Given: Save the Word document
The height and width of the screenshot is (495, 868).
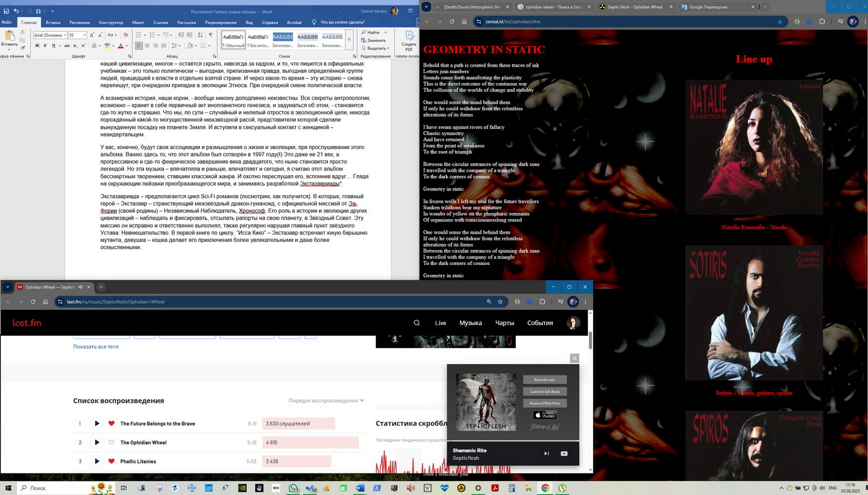Looking at the screenshot, I should click(x=6, y=11).
